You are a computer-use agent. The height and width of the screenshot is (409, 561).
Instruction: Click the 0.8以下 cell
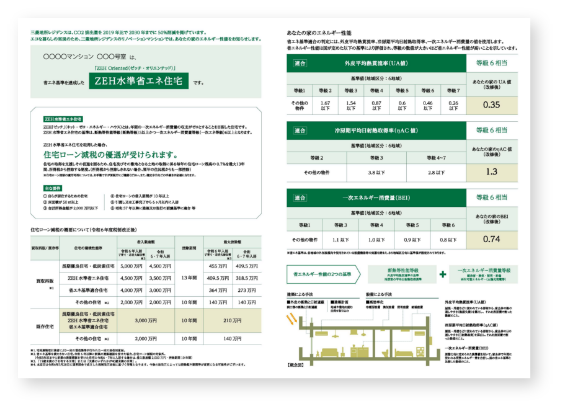[x=448, y=240]
